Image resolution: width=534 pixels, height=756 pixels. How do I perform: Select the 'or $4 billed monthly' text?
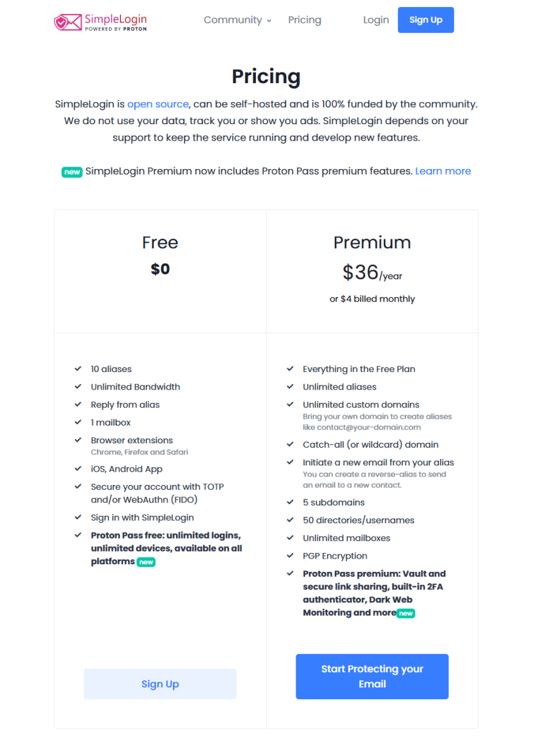point(372,299)
